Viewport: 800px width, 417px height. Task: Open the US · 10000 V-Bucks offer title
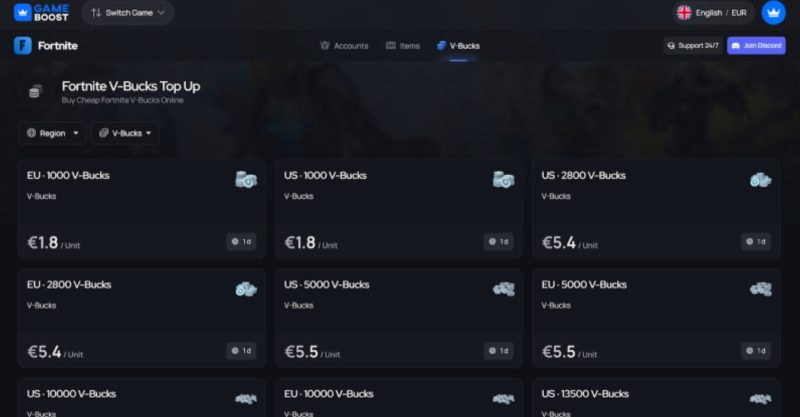tap(71, 394)
